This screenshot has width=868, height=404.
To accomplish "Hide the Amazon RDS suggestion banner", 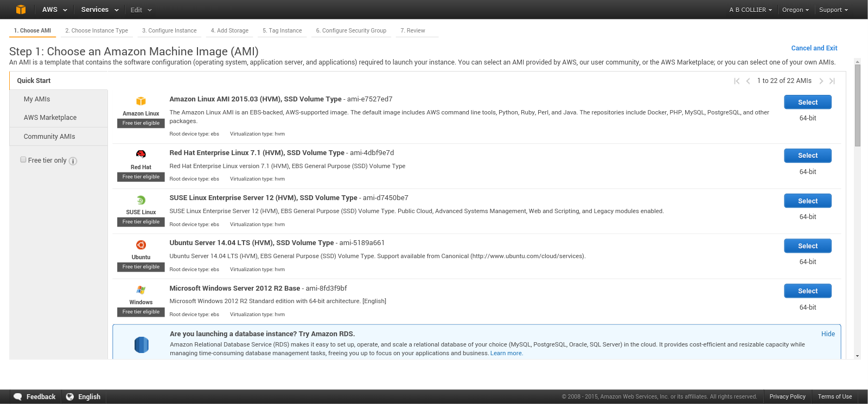I will [828, 334].
